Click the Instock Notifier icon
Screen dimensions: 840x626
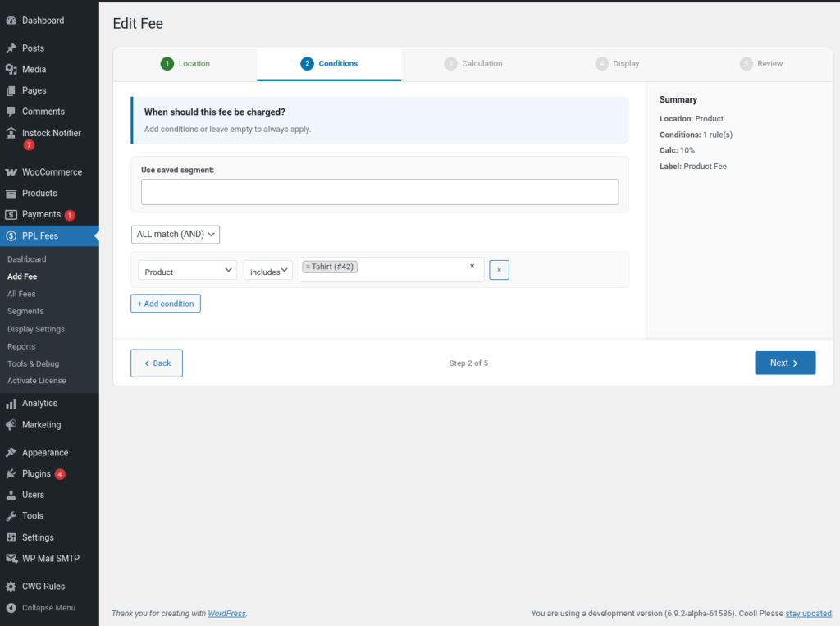click(11, 133)
